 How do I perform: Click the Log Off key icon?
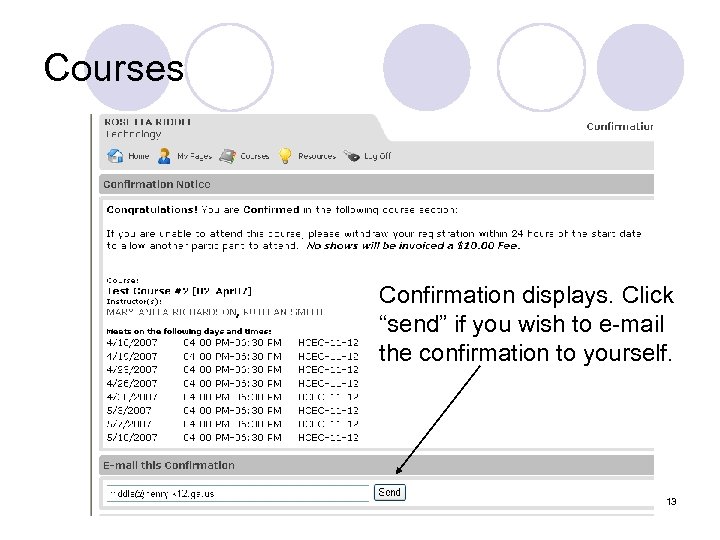coord(352,156)
